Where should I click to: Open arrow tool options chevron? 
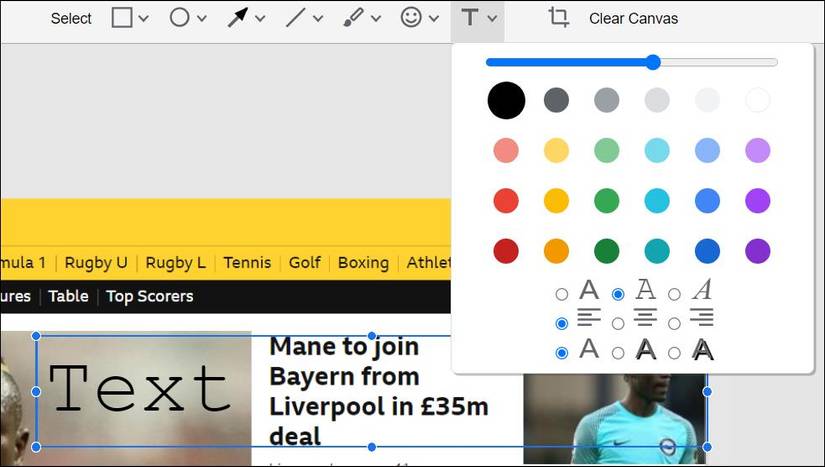coord(260,18)
